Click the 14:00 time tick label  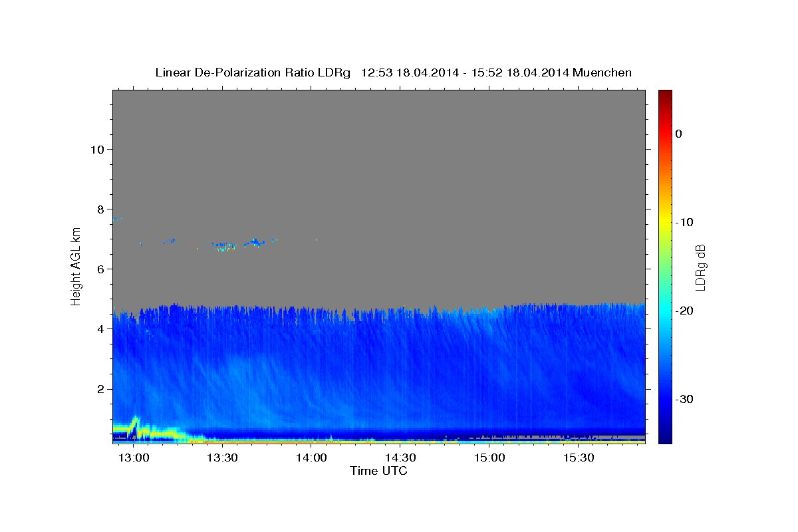point(311,458)
